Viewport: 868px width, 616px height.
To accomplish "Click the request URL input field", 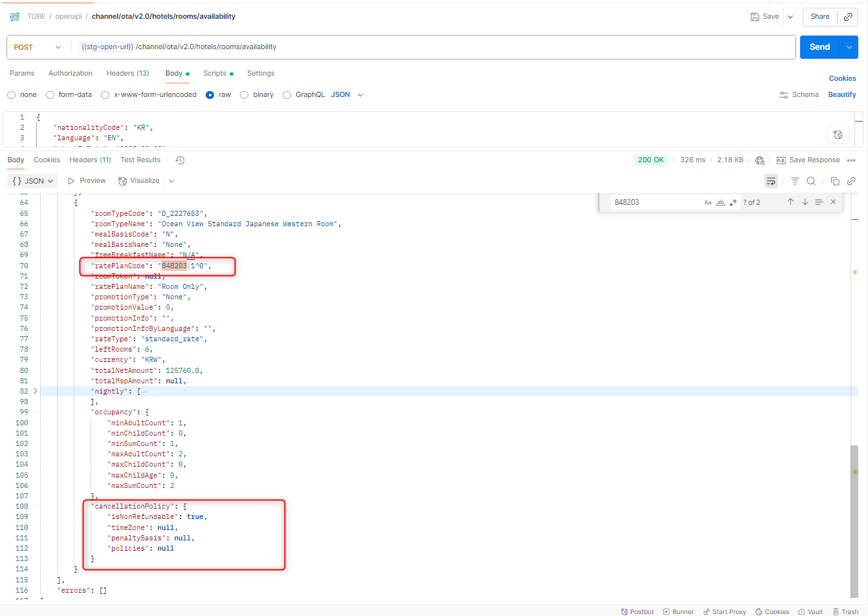I will pyautogui.click(x=433, y=47).
